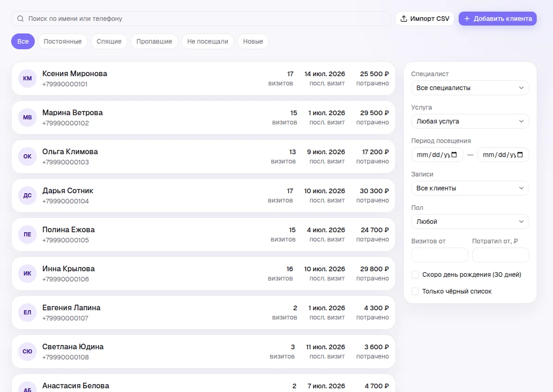Select the Пропавшие filter tab
Screen dimensions: 553x392
point(154,41)
